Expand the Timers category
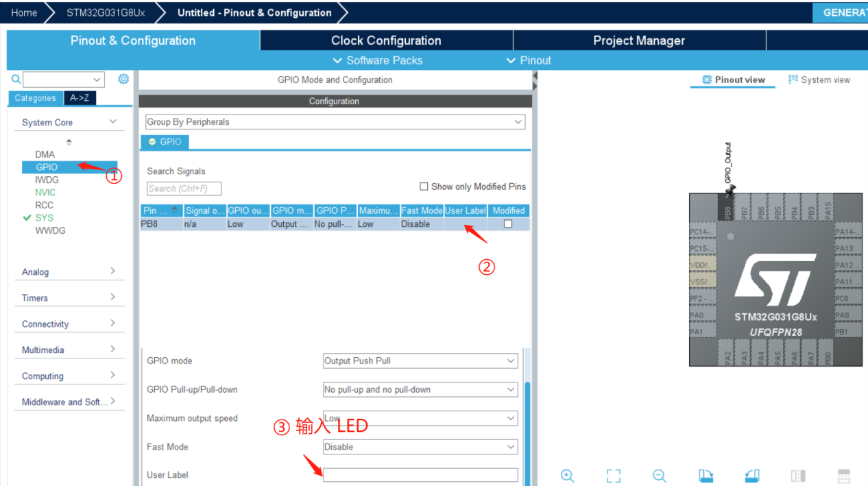The height and width of the screenshot is (486, 868). 69,298
